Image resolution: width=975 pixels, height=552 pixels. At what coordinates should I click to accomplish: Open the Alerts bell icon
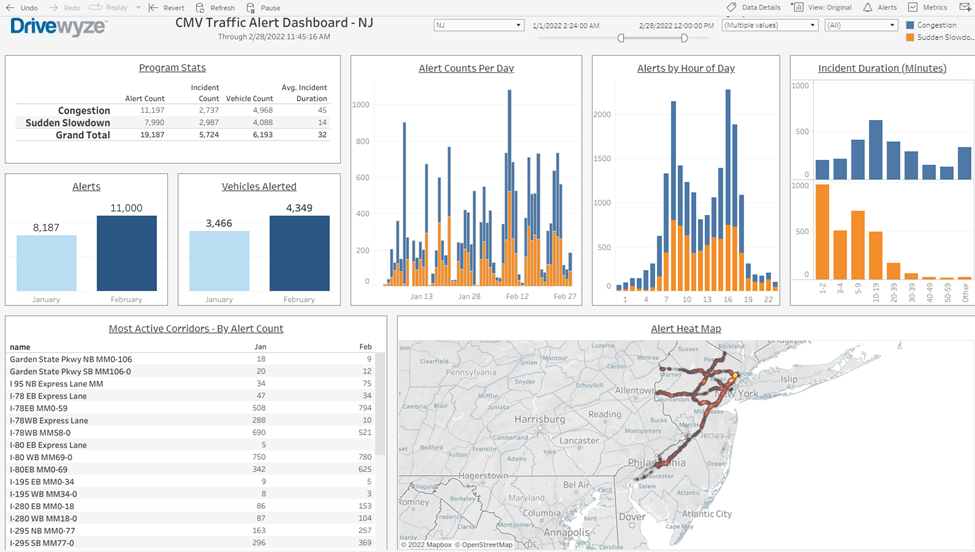tap(868, 7)
